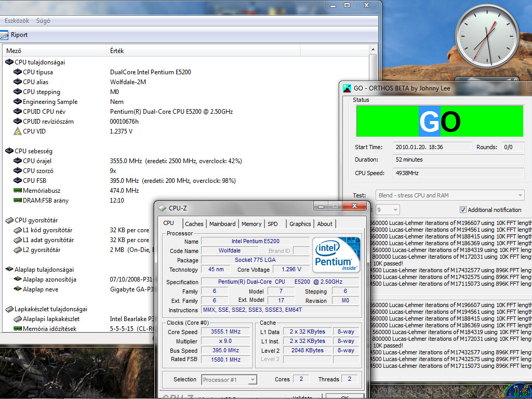Click the icon beside L1 kód gyorsítótár
532x399 pixels.
tap(18, 230)
